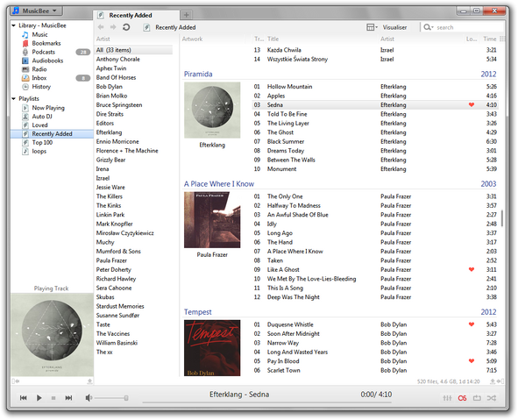The width and height of the screenshot is (518, 420).
Task: Filter by artist Bob Dylan in the list
Action: [x=110, y=87]
